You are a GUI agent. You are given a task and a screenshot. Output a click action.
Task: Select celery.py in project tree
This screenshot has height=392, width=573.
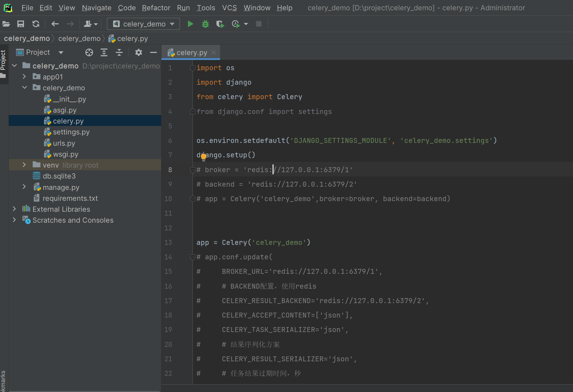tap(85, 121)
